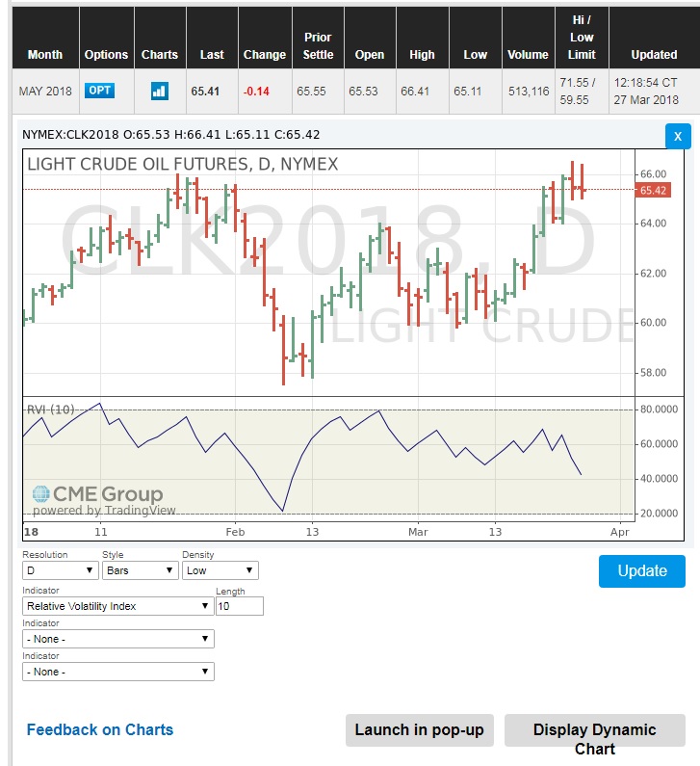Click the Hi / Low Limit column header
Viewport: 700px width, 766px height.
582,38
